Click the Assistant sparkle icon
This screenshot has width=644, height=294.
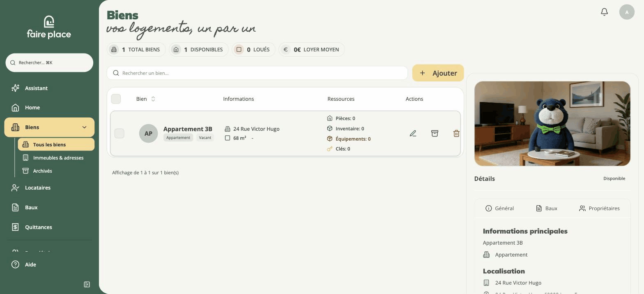15,88
